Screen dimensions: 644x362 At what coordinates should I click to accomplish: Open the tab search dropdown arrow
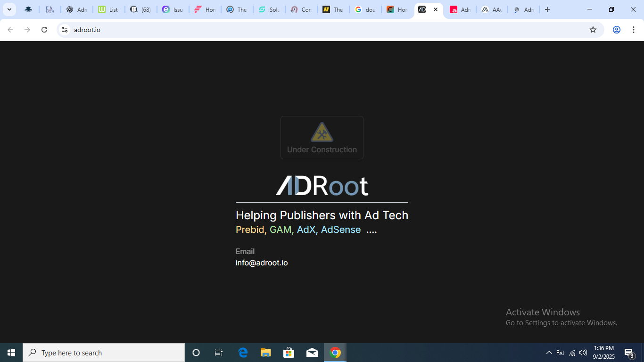pyautogui.click(x=9, y=9)
